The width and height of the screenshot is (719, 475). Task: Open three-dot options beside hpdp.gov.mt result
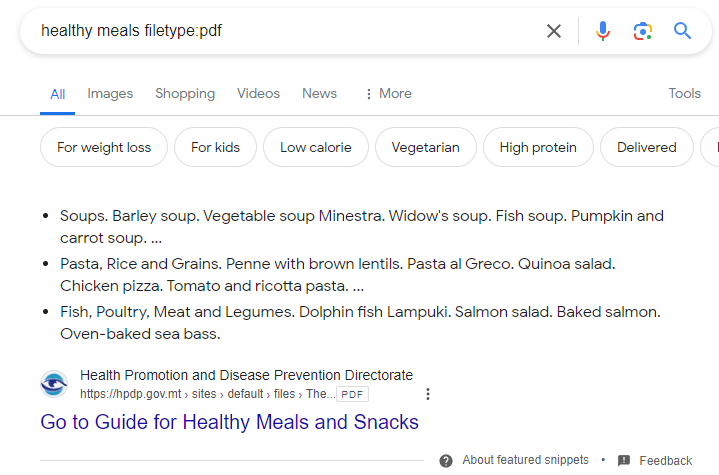(x=428, y=394)
